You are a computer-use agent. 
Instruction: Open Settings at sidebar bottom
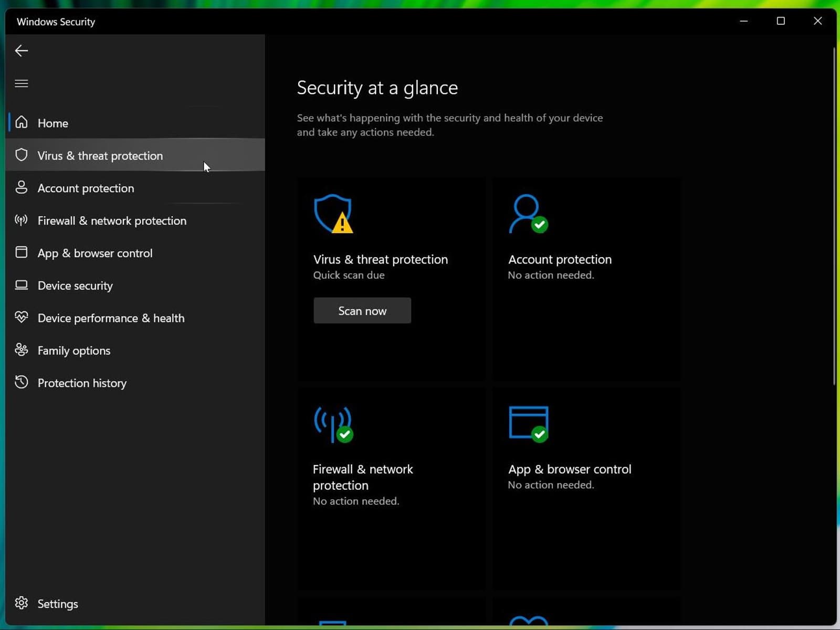point(135,604)
